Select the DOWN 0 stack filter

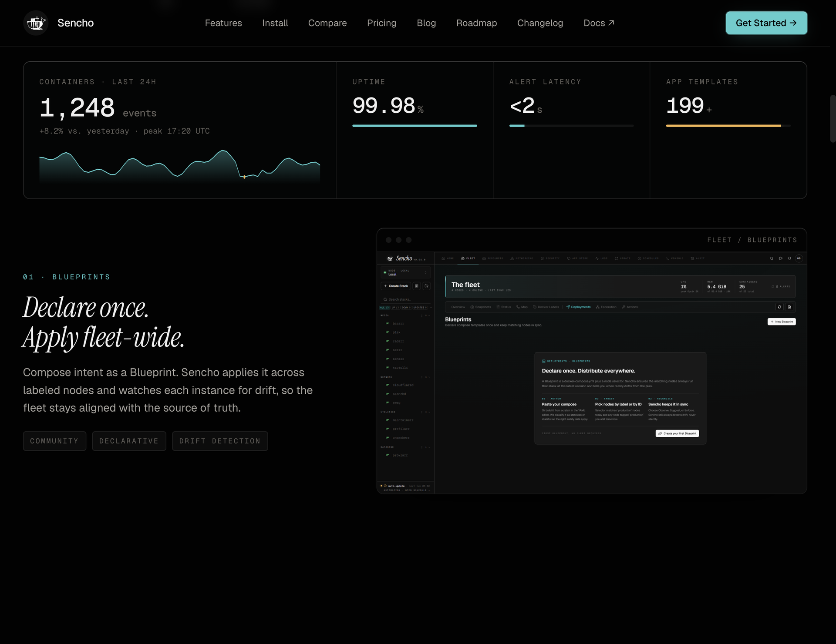[x=406, y=307]
